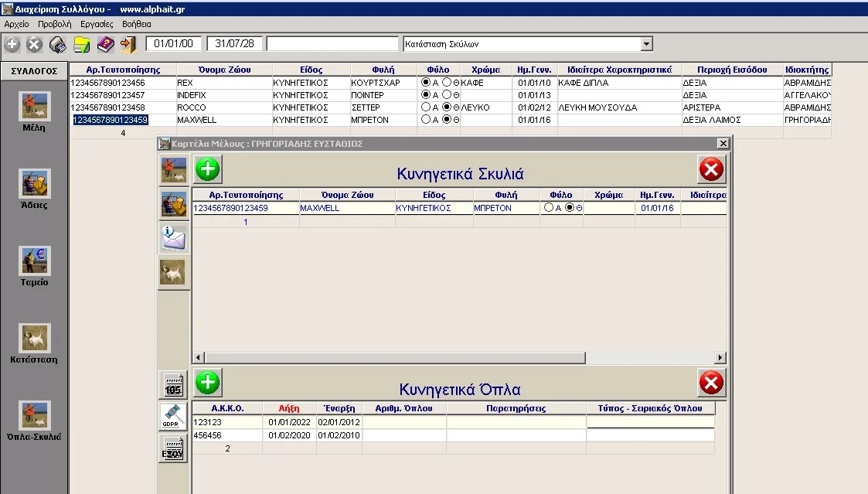Click the left scroll arrow of dogs grid
Viewport: 868px width, 494px height.
pos(198,358)
